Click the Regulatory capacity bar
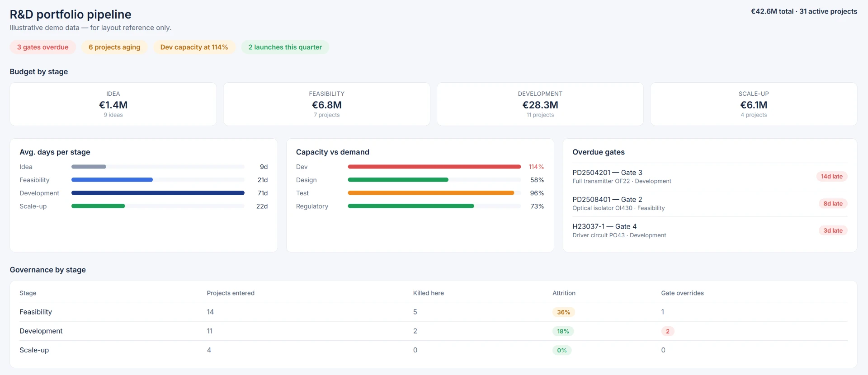Image resolution: width=868 pixels, height=375 pixels. 411,206
